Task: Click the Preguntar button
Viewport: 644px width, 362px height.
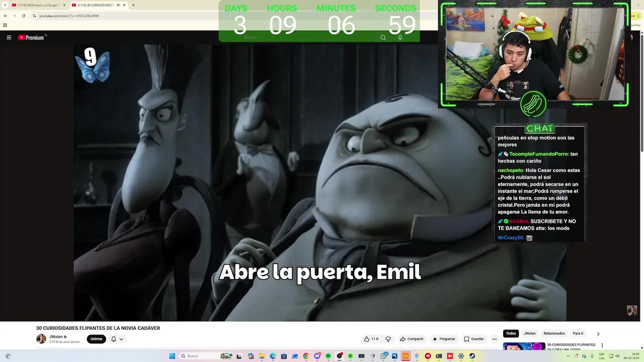Action: 444,339
